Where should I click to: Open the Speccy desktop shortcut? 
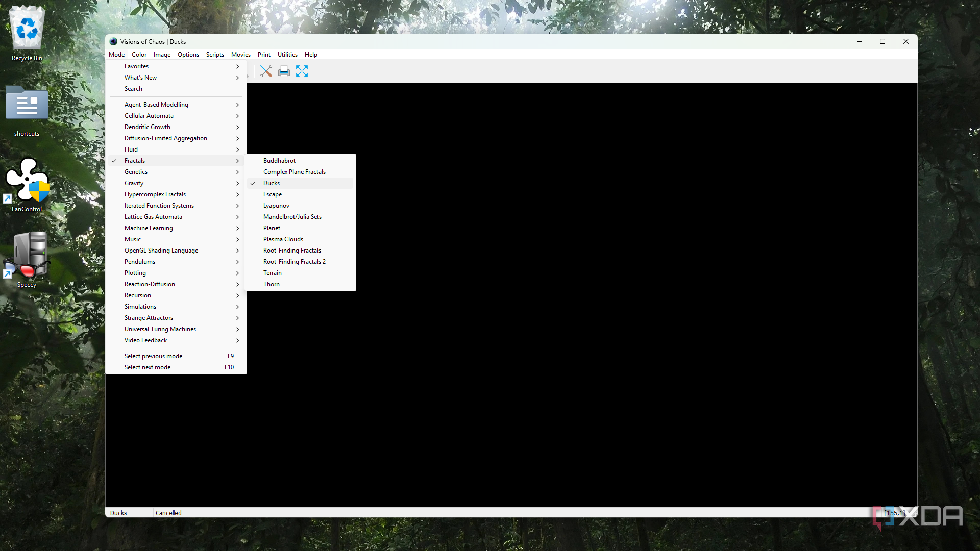tap(27, 260)
